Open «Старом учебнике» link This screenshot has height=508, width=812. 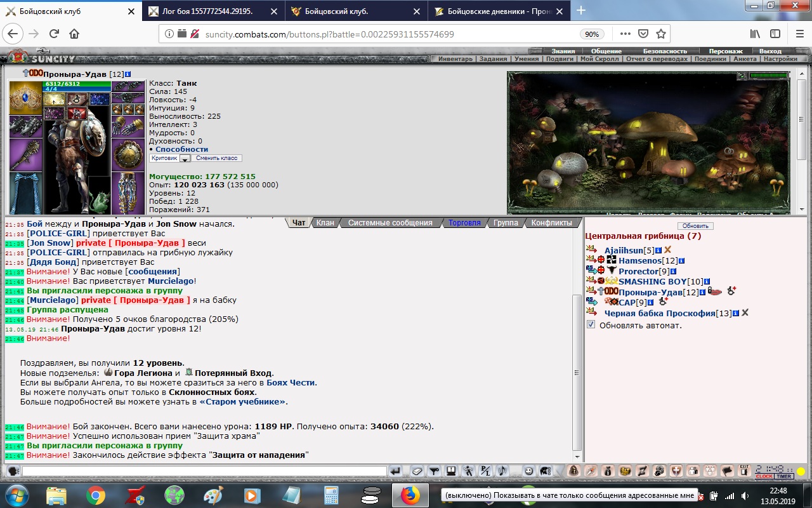click(x=244, y=402)
